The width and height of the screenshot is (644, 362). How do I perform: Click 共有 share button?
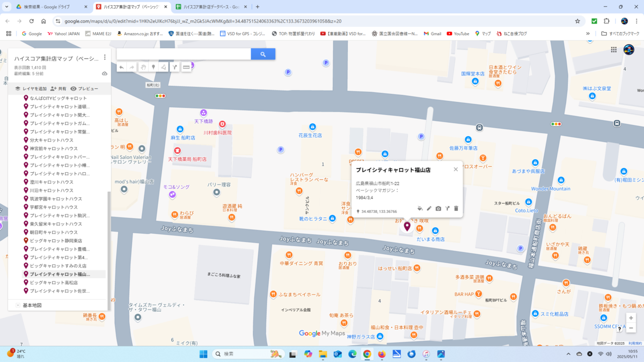click(x=58, y=88)
